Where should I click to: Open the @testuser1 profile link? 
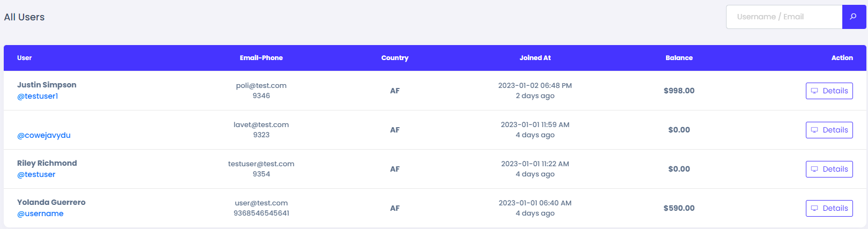pos(38,97)
